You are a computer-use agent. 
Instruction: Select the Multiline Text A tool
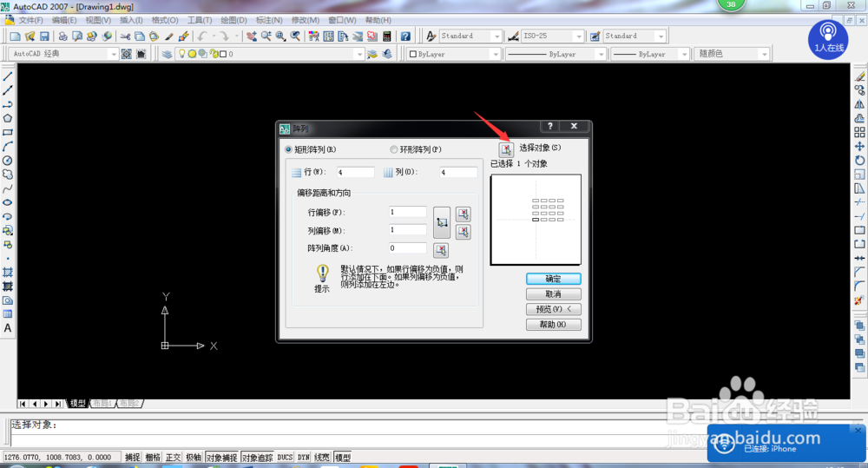coord(8,328)
